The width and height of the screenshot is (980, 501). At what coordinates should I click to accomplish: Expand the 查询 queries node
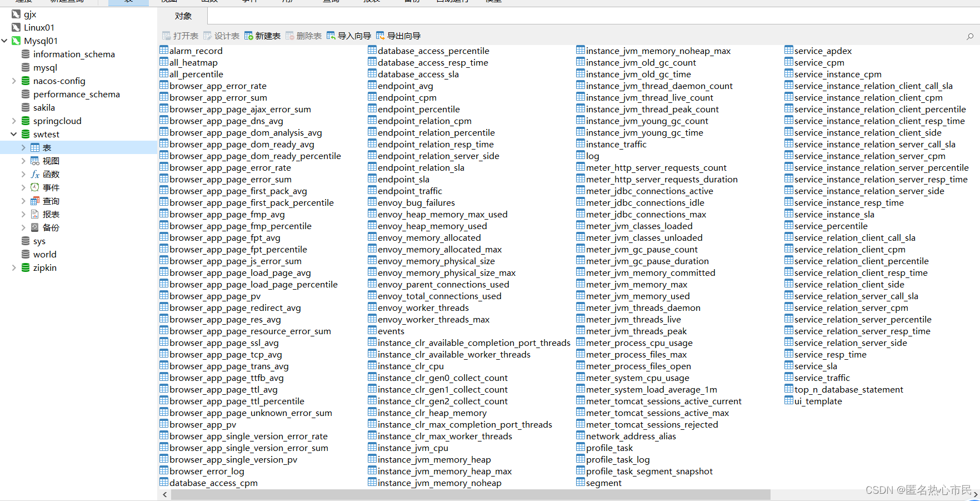pyautogui.click(x=23, y=201)
